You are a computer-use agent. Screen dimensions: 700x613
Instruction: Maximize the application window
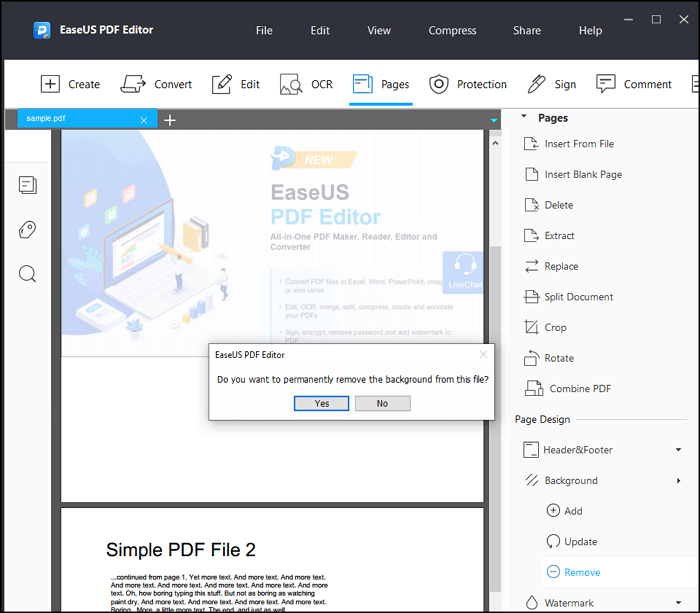point(656,19)
